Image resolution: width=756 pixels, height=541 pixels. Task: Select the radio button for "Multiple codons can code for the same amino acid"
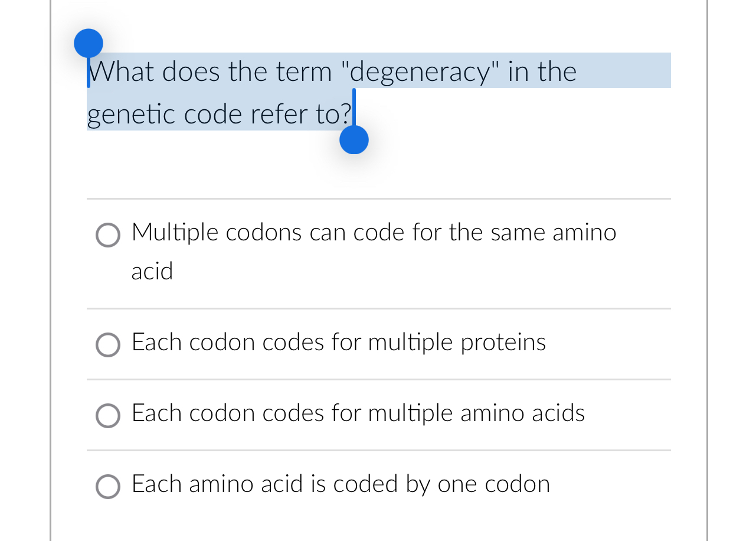pos(107,235)
